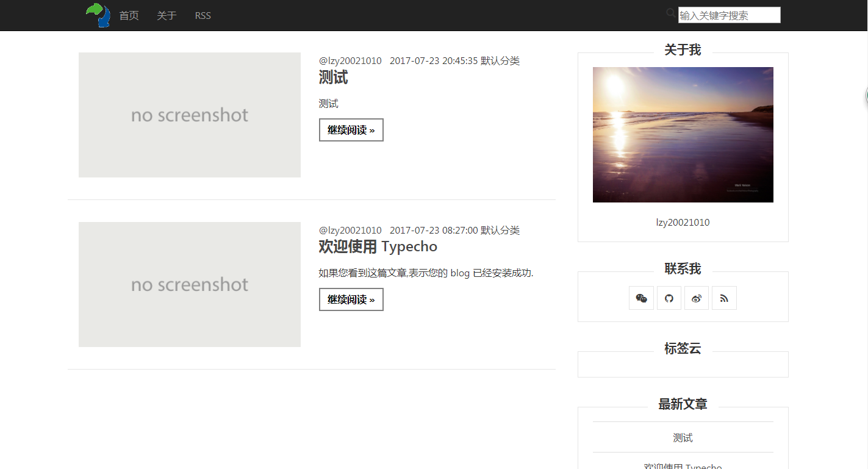Click @lzy20021010 author of 测试 post
This screenshot has width=868, height=469.
350,61
